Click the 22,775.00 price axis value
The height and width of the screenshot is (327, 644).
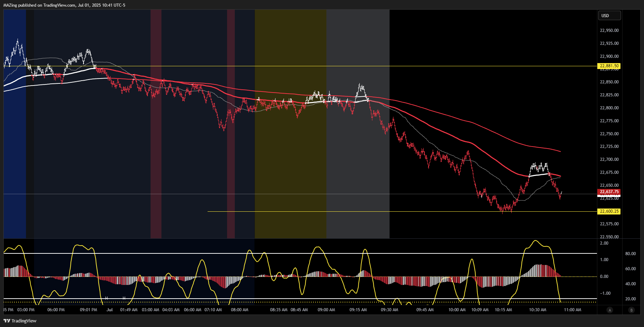609,121
